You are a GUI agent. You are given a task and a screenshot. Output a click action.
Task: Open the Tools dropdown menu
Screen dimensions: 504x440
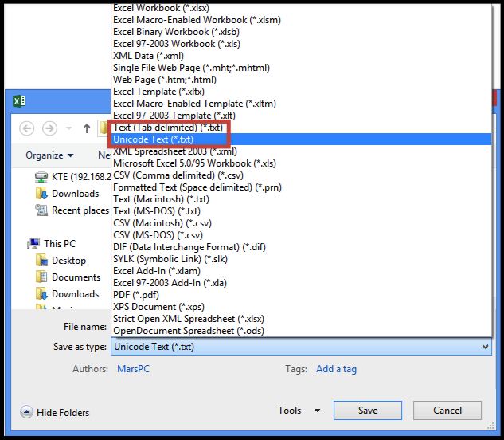point(299,411)
